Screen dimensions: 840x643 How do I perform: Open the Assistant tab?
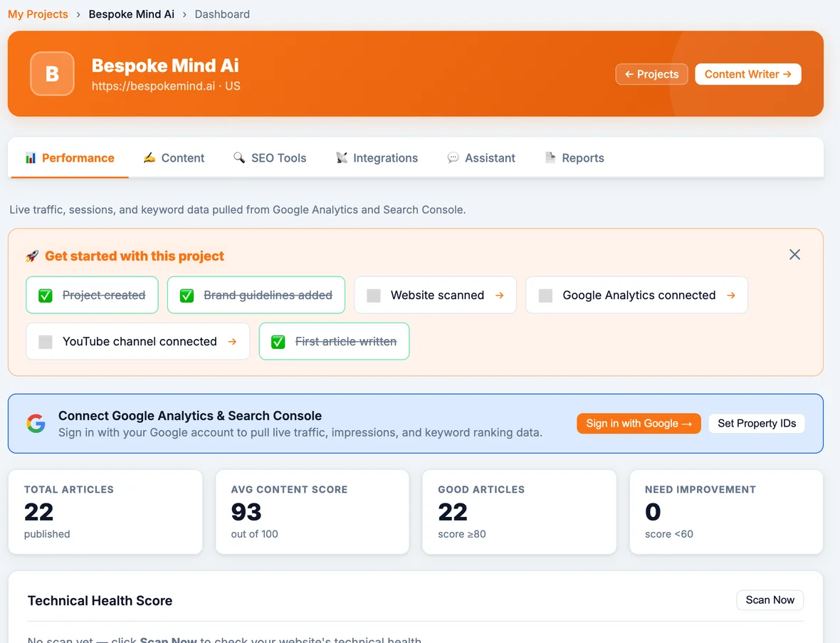point(481,158)
